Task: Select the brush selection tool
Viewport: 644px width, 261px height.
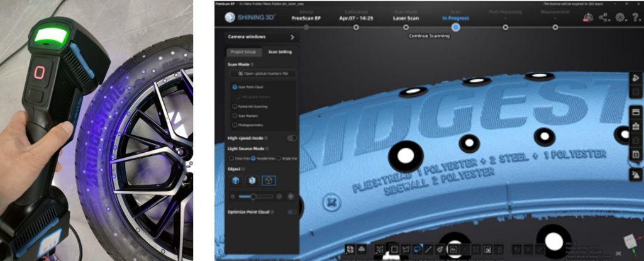Action: pyautogui.click(x=441, y=250)
